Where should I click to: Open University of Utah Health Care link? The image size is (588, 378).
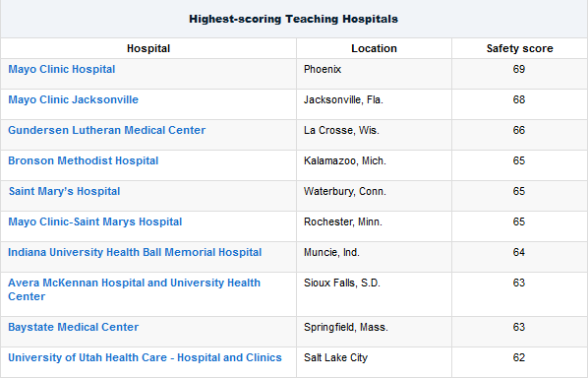145,357
